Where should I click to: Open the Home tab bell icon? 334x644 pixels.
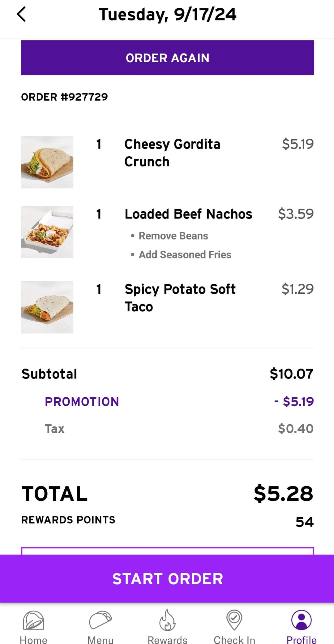click(33, 620)
